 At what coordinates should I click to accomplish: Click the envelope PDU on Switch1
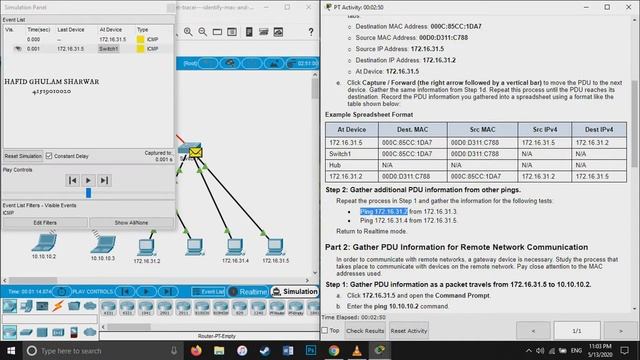(196, 152)
